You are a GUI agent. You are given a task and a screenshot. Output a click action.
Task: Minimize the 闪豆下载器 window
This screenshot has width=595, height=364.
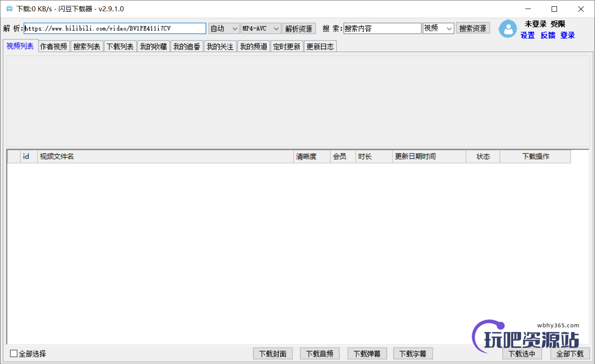click(528, 9)
